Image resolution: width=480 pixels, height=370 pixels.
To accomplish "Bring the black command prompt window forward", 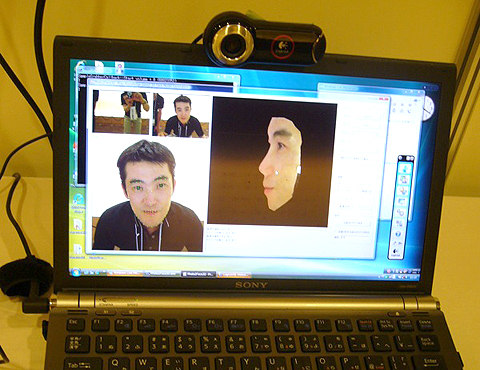I will (81, 133).
